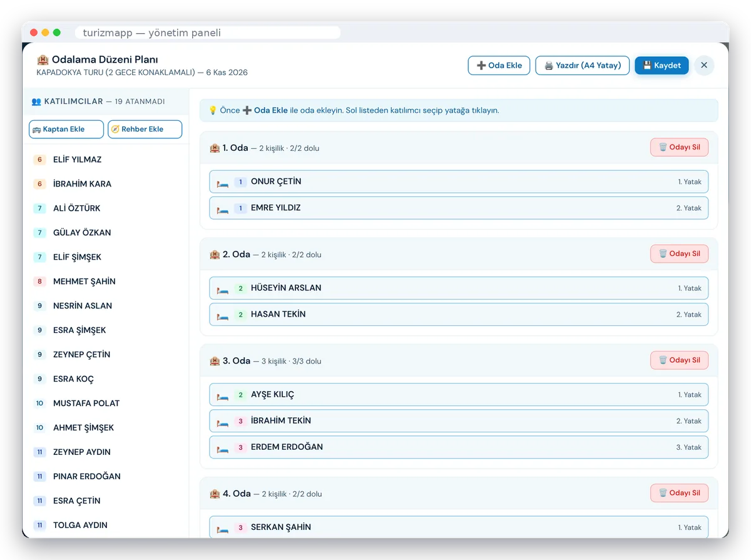The height and width of the screenshot is (560, 751).
Task: Remove 4. Oda using Odayı Sil
Action: tap(679, 493)
